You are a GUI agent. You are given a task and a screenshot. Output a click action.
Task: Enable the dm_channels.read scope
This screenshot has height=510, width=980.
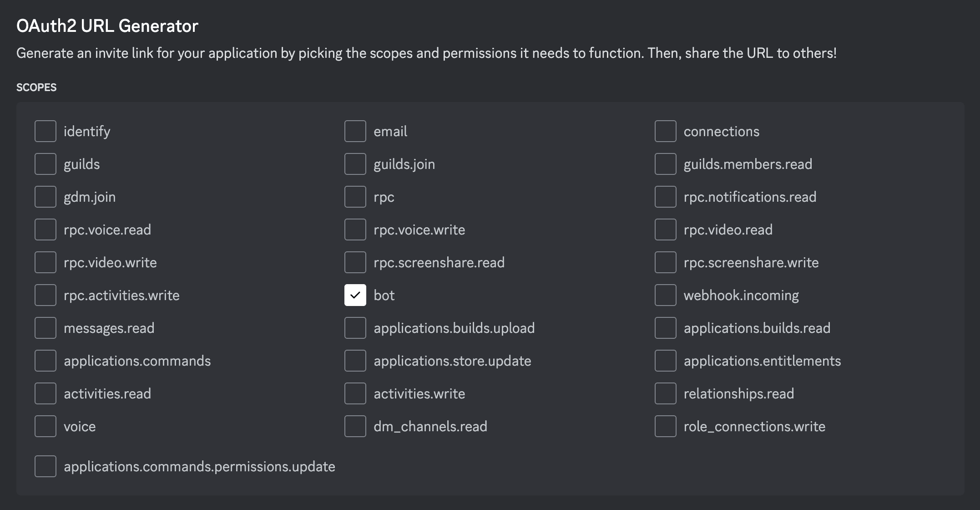point(355,426)
